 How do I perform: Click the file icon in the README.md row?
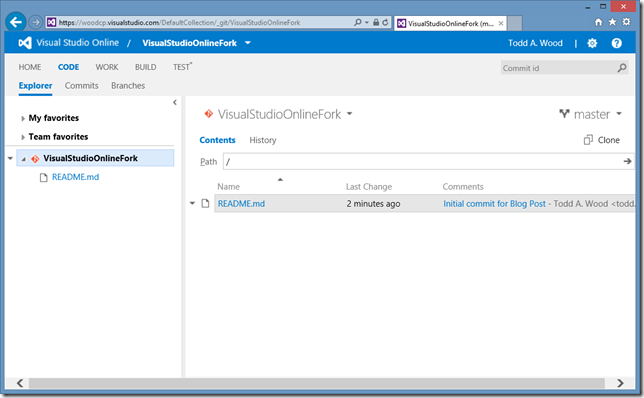coord(205,203)
